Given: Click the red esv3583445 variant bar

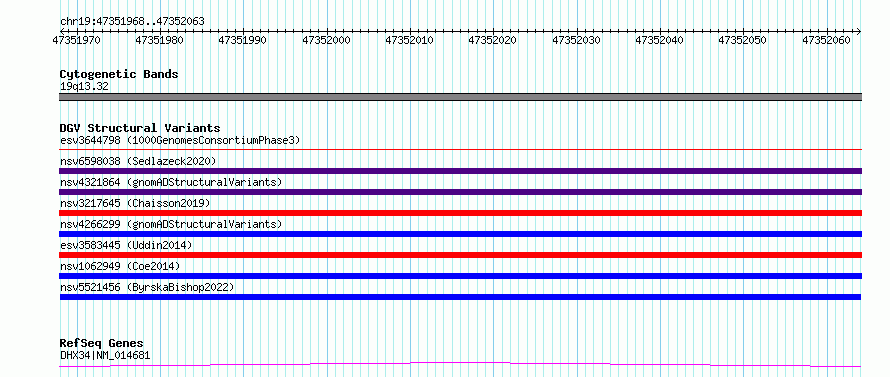Looking at the screenshot, I should click(x=460, y=255).
